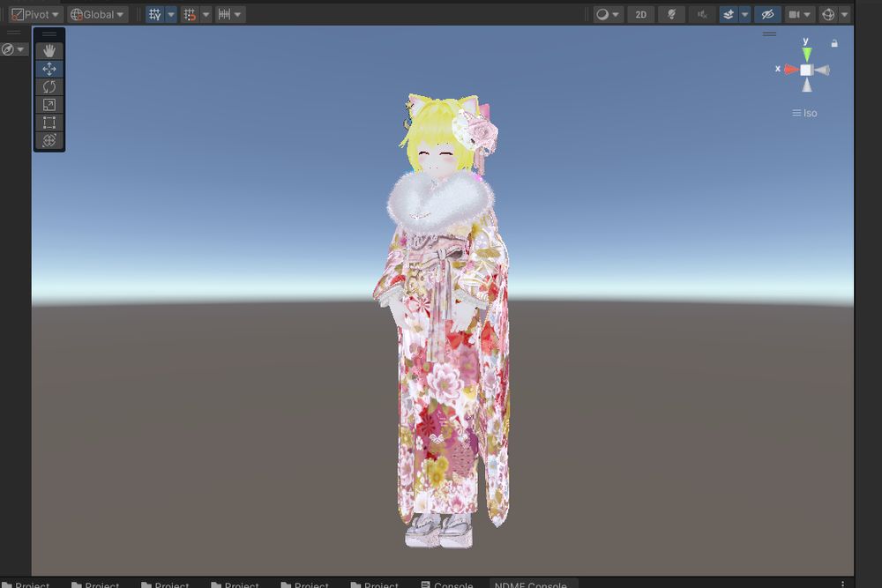Image resolution: width=882 pixels, height=588 pixels.
Task: Toggle scene grid visibility icon
Action: pyautogui.click(x=154, y=15)
